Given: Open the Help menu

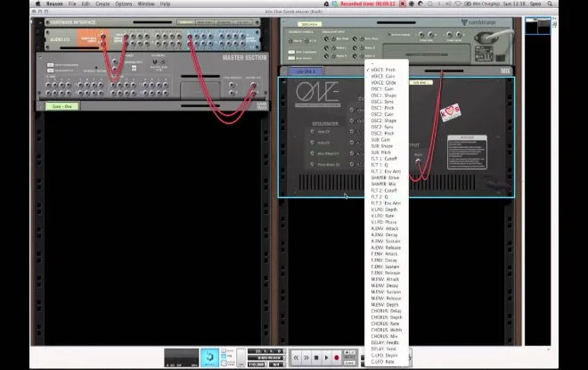Looking at the screenshot, I should click(166, 4).
